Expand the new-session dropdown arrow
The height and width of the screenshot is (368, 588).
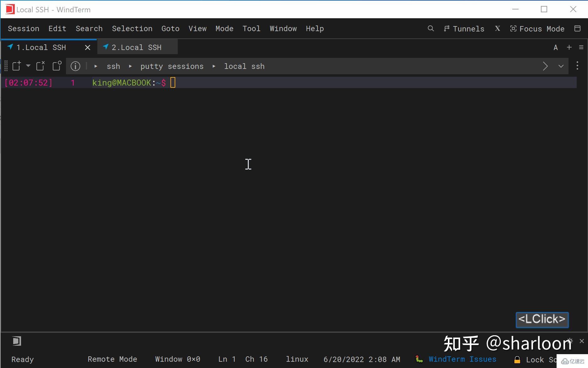click(28, 66)
